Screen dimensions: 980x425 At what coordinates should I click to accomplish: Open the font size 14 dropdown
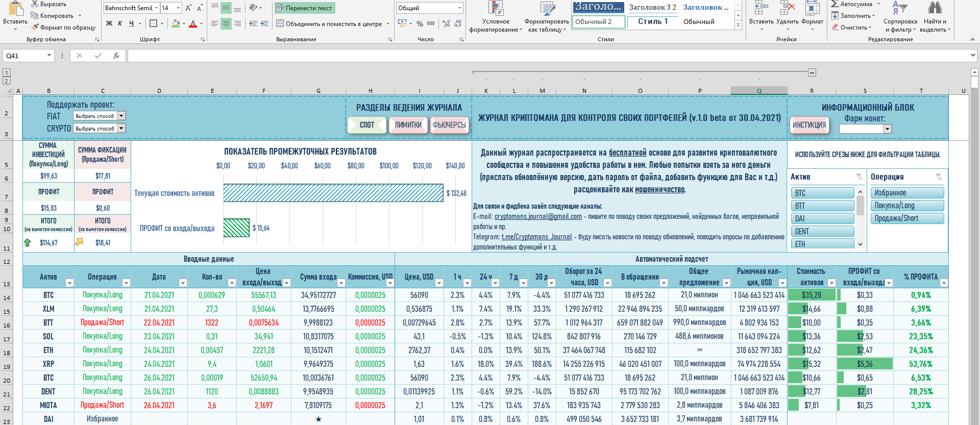(x=178, y=8)
